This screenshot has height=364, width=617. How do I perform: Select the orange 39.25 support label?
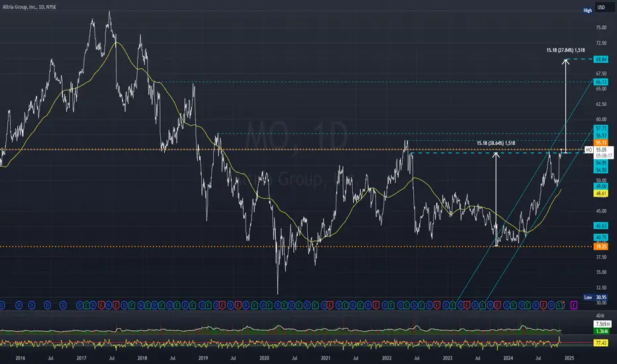[x=601, y=247]
